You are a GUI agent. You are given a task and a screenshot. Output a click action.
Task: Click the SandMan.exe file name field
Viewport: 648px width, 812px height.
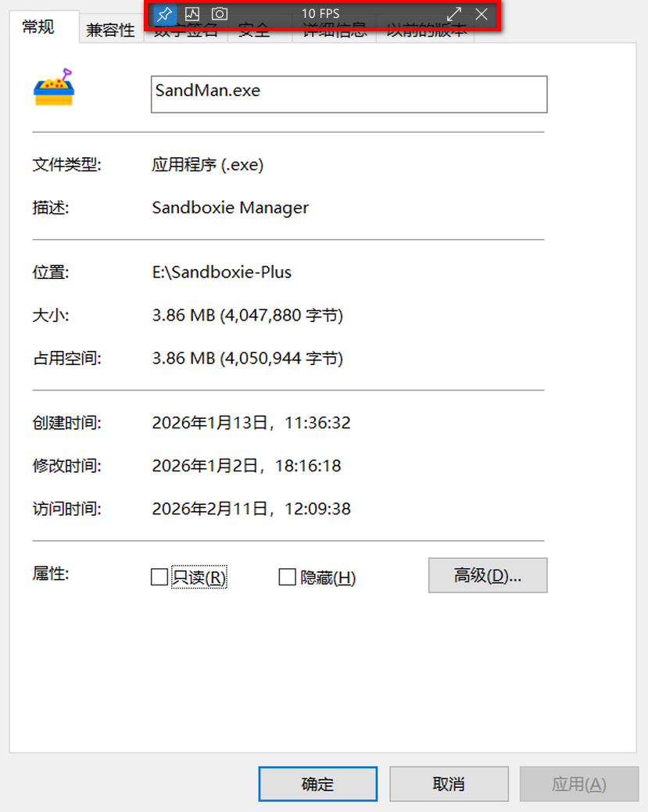(349, 94)
